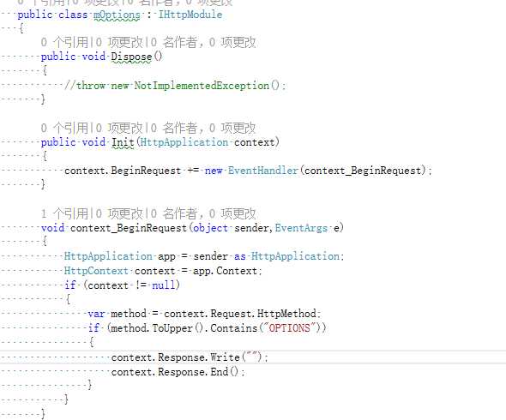Click the HttpContext type name
The image size is (506, 420).
96,271
